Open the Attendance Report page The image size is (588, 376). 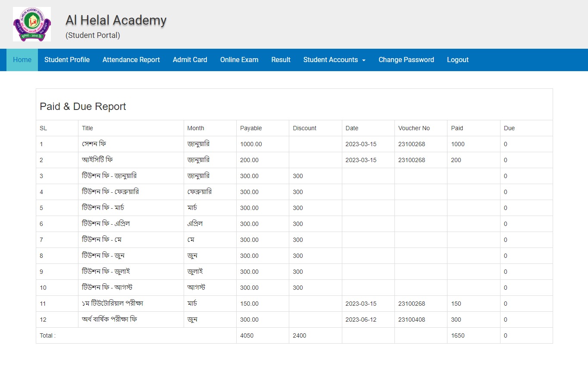[131, 60]
